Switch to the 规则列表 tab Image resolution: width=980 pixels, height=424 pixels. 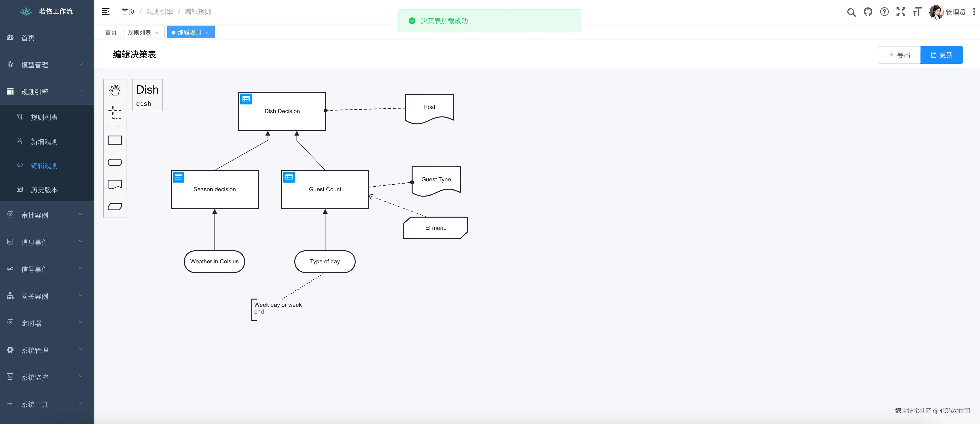pyautogui.click(x=139, y=32)
